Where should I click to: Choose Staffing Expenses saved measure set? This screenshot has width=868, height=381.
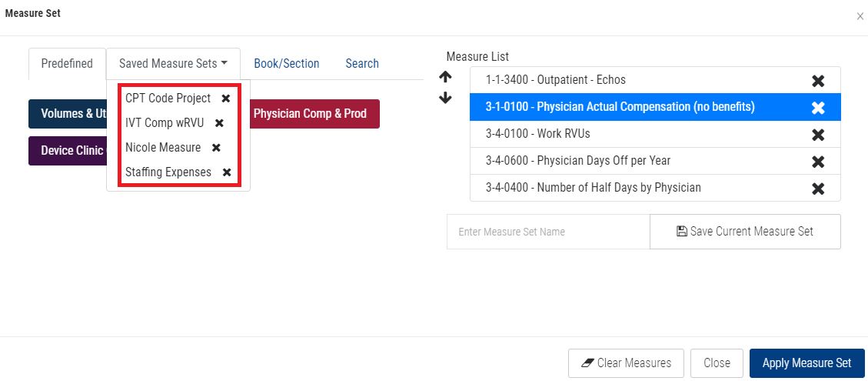coord(168,172)
